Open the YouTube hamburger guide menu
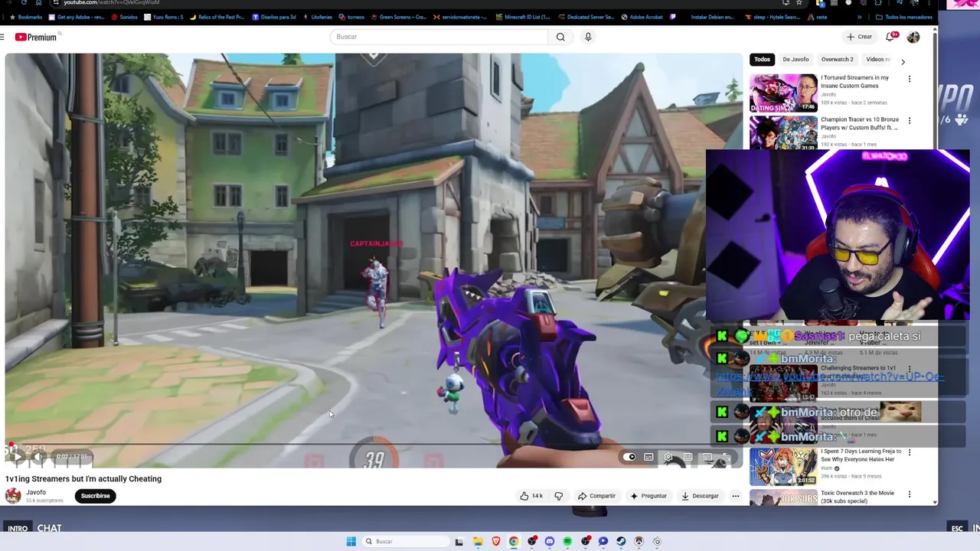Screen dimensions: 980x551 click(2, 37)
